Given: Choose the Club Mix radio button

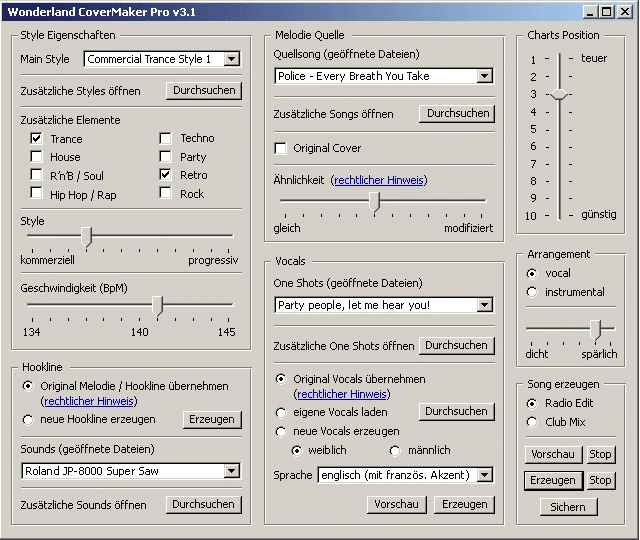Looking at the screenshot, I should click(532, 422).
